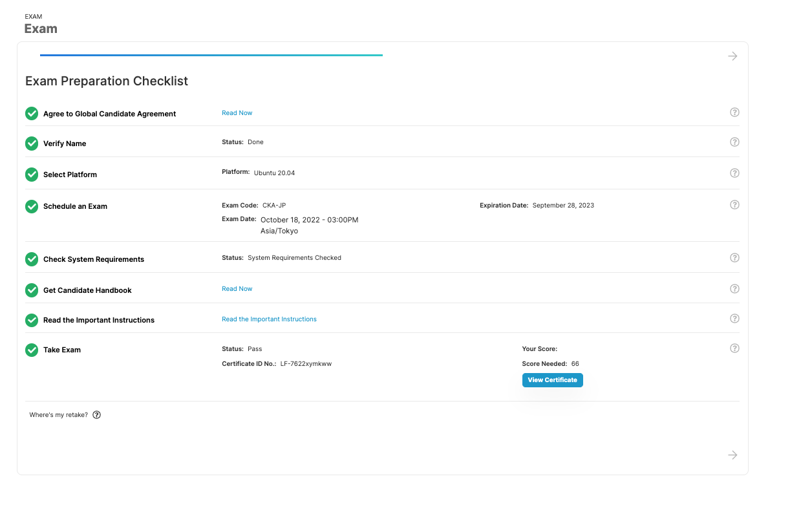Click the September 28, 2023 expiration date
The width and height of the screenshot is (812, 525).
[x=563, y=206]
